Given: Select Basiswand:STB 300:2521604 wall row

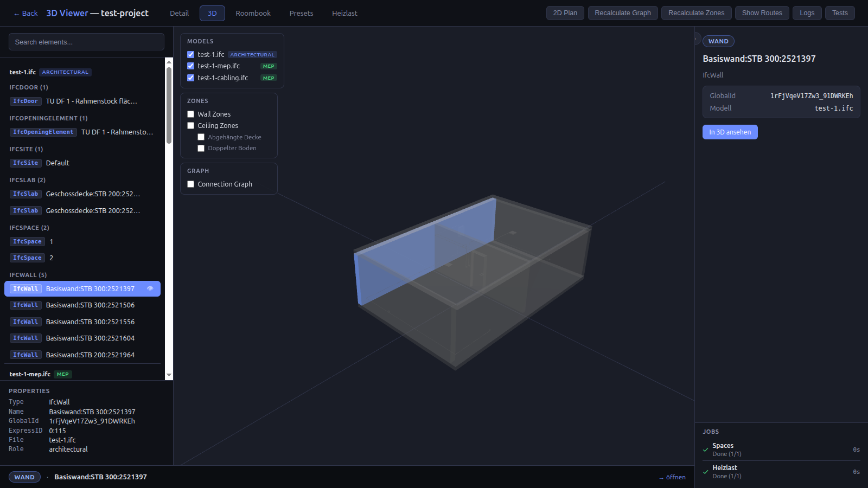Looking at the screenshot, I should pos(82,338).
